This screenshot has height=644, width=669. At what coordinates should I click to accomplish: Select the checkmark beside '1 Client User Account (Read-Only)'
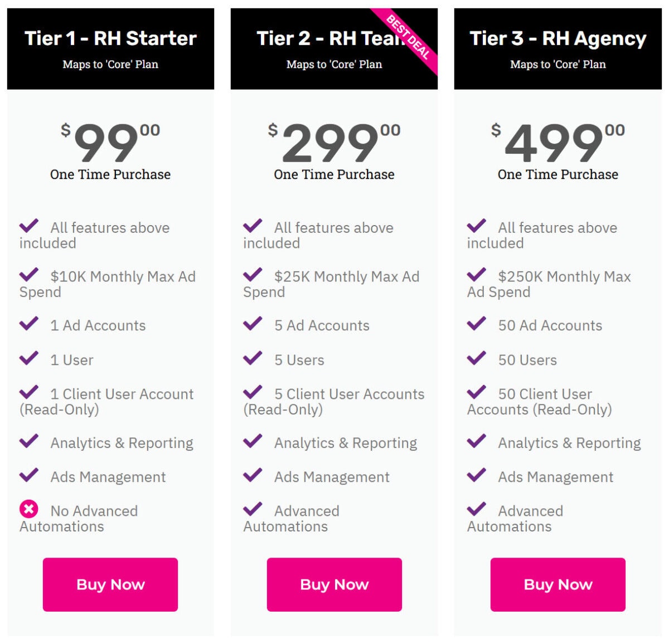coord(29,392)
